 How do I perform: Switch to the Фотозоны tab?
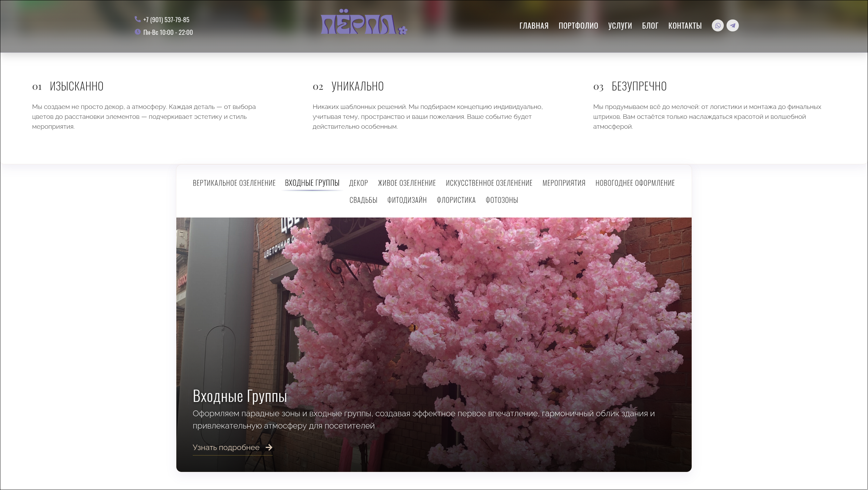pos(502,200)
